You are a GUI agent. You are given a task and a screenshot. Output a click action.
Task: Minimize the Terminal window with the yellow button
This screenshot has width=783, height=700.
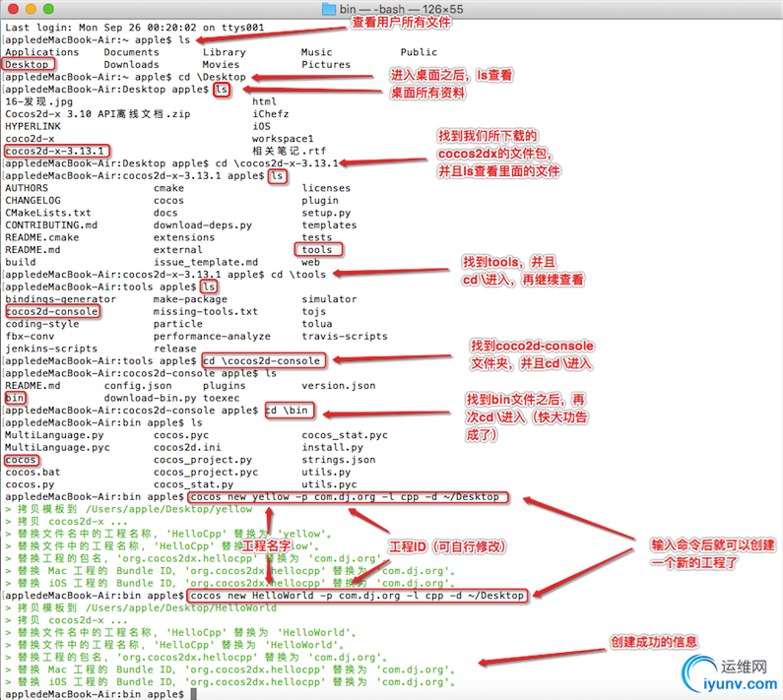pos(31,9)
